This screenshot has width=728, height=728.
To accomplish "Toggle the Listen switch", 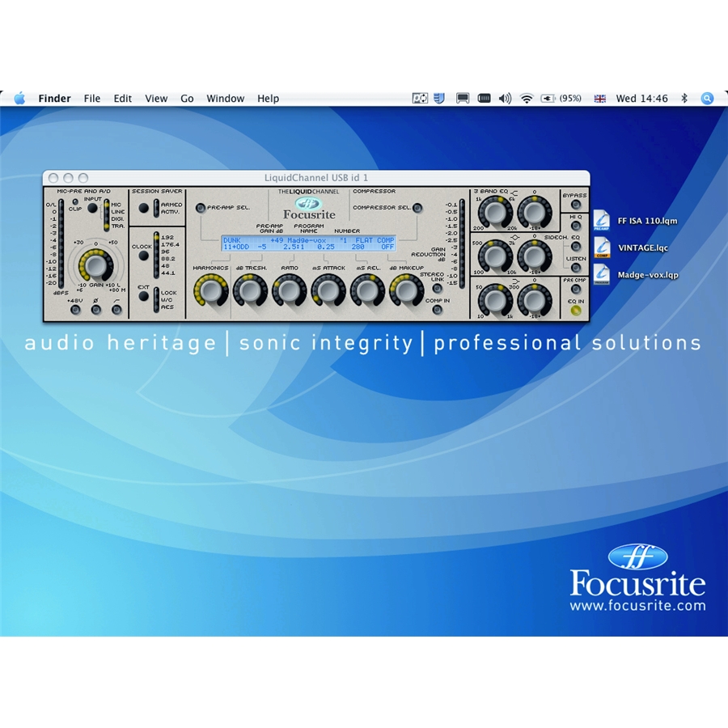I will coord(576,268).
